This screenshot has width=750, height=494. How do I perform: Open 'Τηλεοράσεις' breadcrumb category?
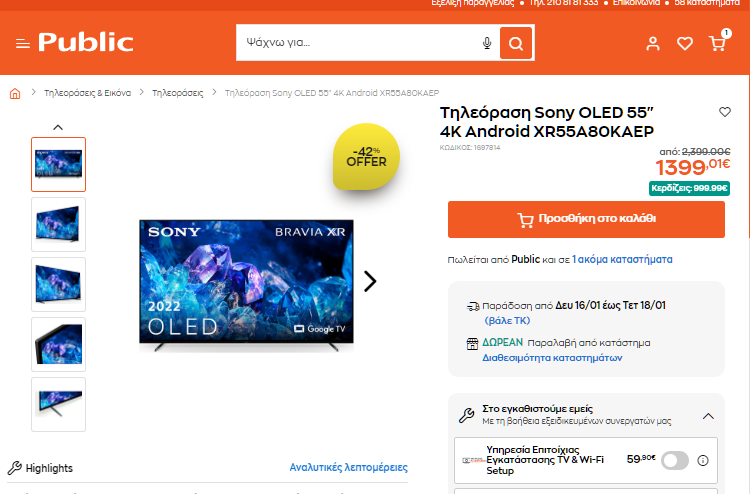click(x=177, y=93)
